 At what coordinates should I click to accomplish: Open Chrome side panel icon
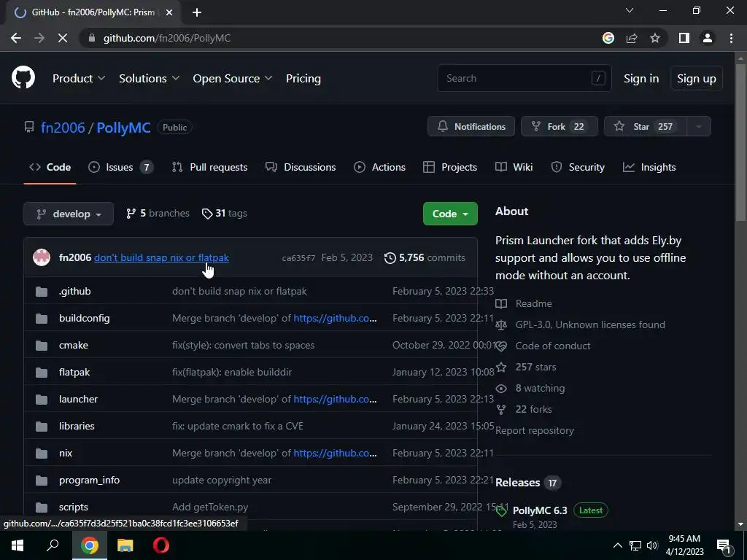tap(684, 38)
